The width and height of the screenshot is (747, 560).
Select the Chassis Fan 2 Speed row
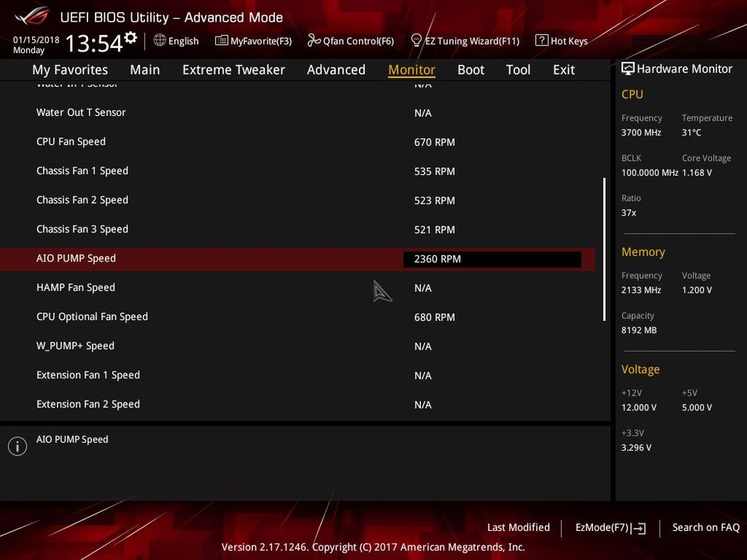298,200
